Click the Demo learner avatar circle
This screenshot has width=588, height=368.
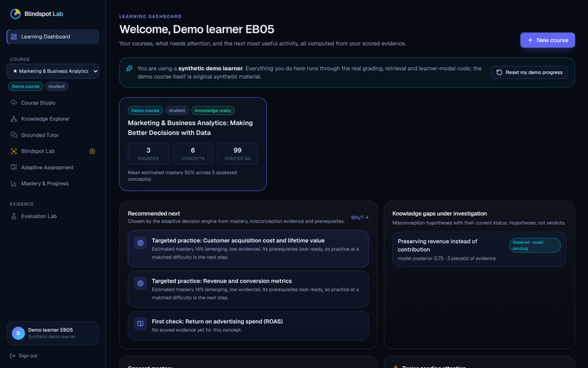[x=18, y=333]
